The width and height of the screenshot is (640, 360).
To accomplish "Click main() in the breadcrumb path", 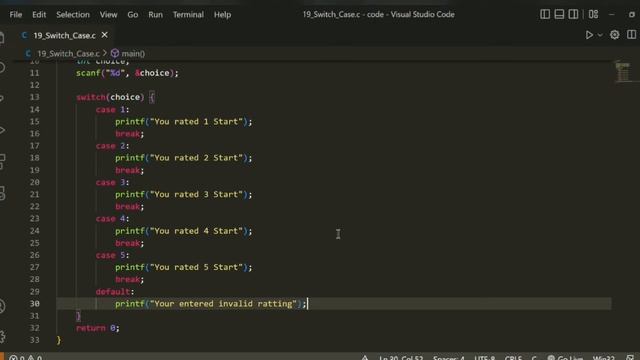I will coord(133,53).
